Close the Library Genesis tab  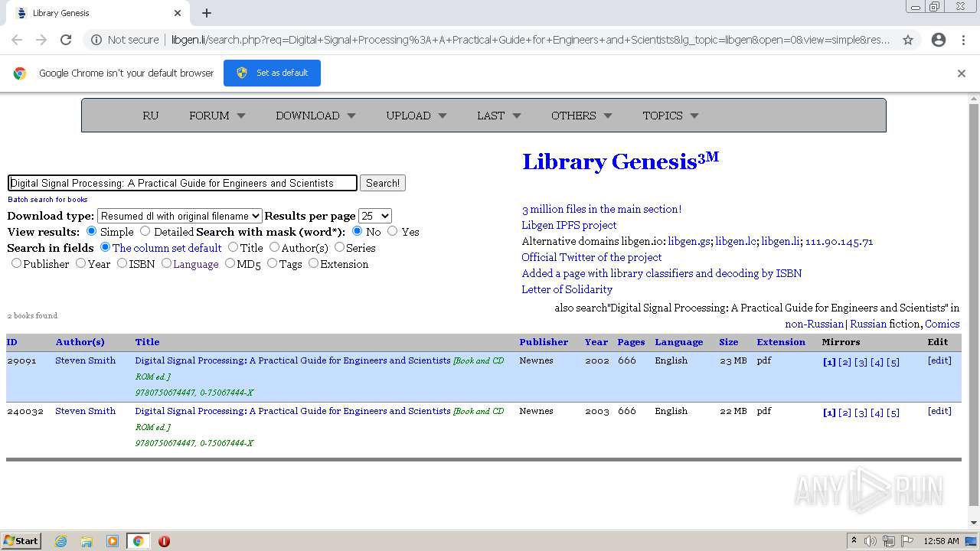click(178, 13)
